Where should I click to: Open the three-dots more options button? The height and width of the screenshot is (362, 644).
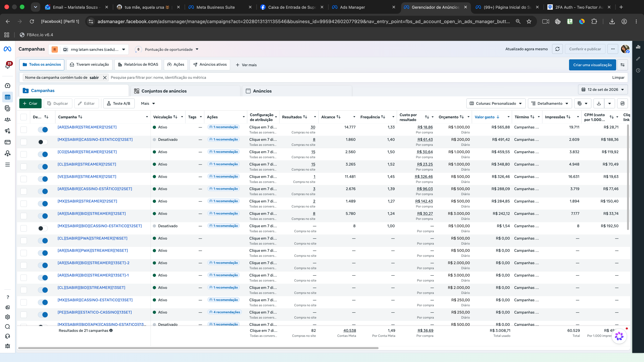(x=613, y=49)
